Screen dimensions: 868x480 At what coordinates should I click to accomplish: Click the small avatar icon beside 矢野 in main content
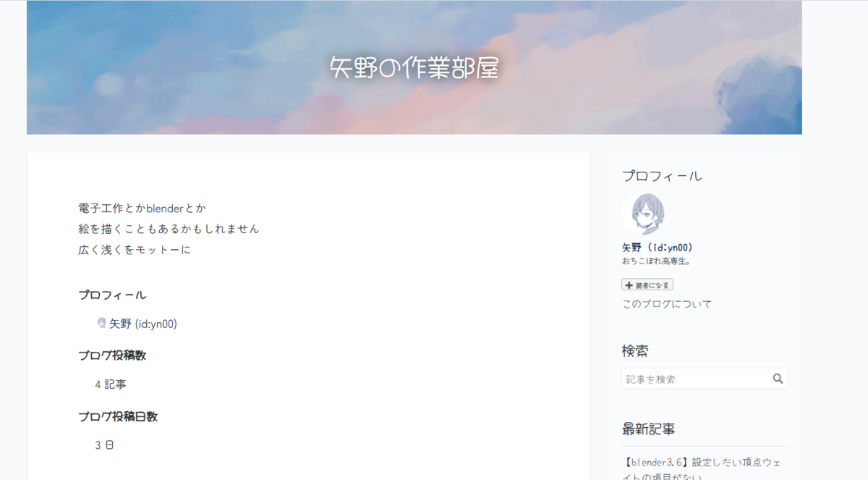pyautogui.click(x=102, y=323)
